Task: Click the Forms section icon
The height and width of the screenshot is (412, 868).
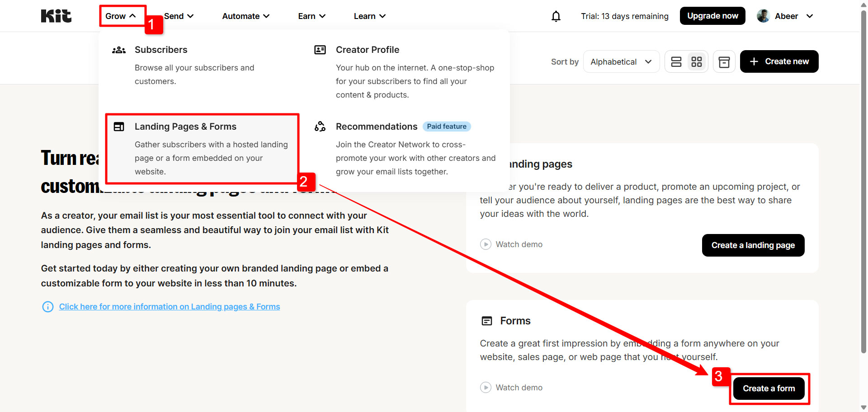Action: [487, 321]
